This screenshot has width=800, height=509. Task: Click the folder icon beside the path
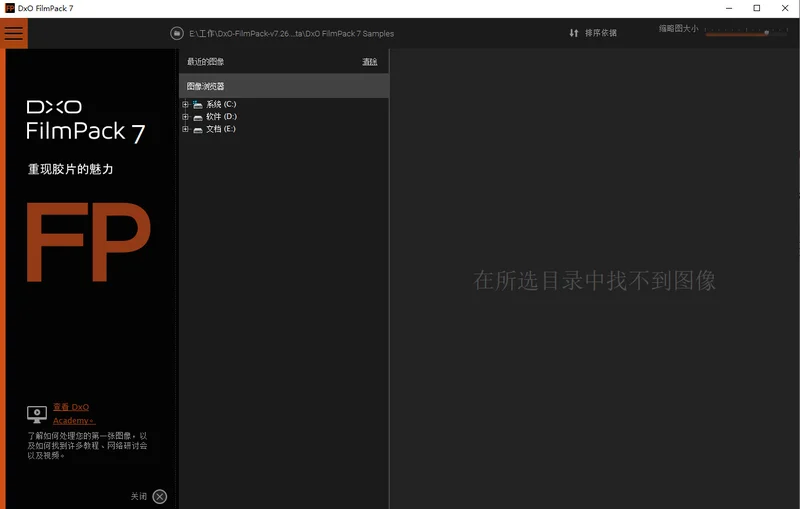tap(177, 33)
